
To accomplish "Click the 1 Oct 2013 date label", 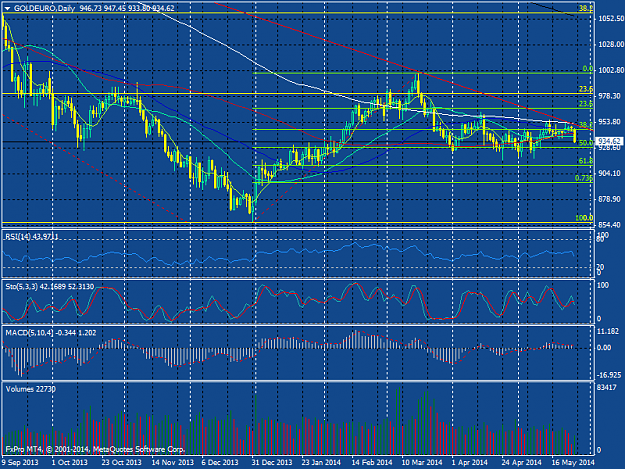I will tap(70, 463).
